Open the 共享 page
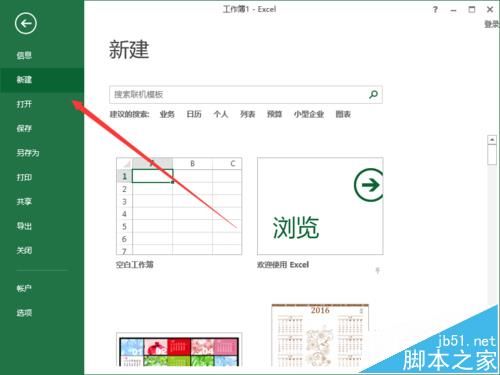 24,202
